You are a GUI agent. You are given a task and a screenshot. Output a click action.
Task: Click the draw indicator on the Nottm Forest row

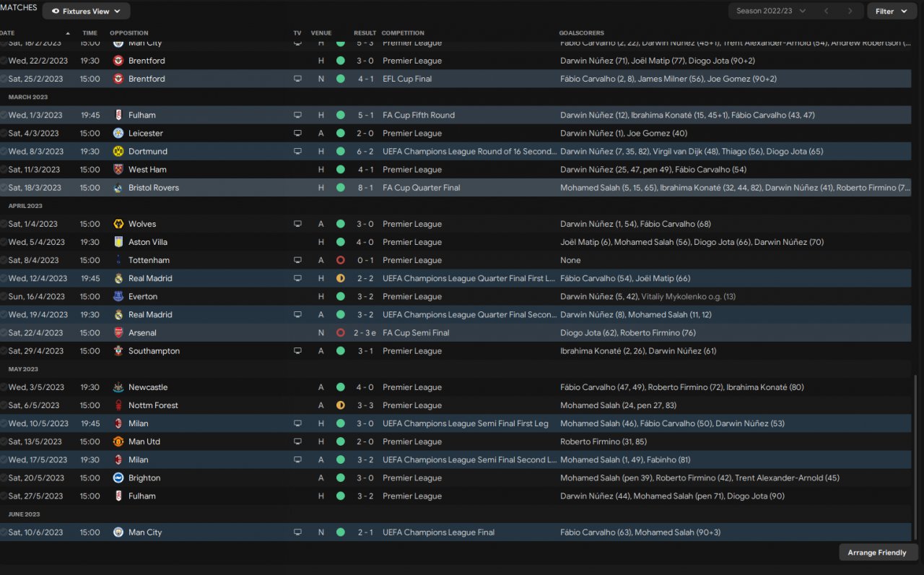(341, 405)
